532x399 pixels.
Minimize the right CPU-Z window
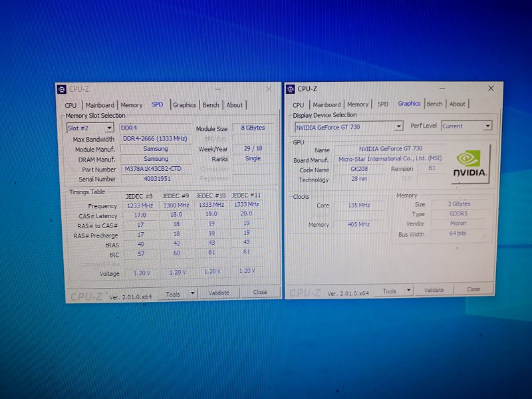[442, 88]
